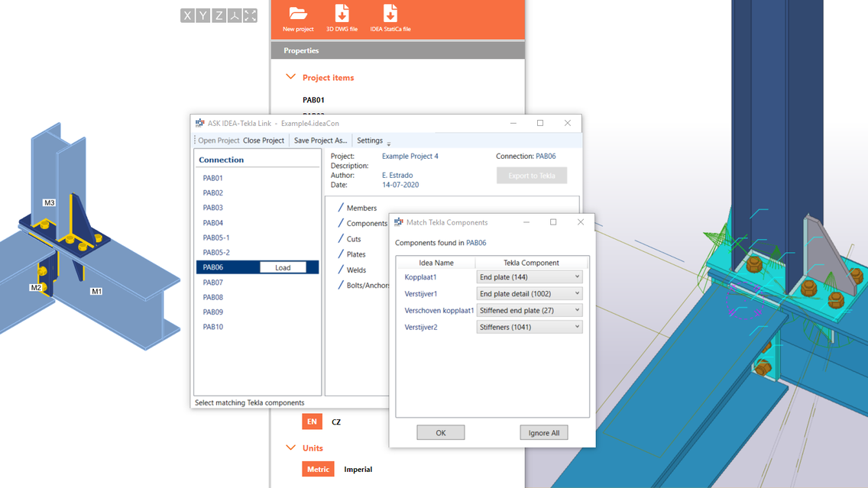Viewport: 868px width, 488px height.
Task: Click the Idea Name column header
Action: [x=436, y=263]
